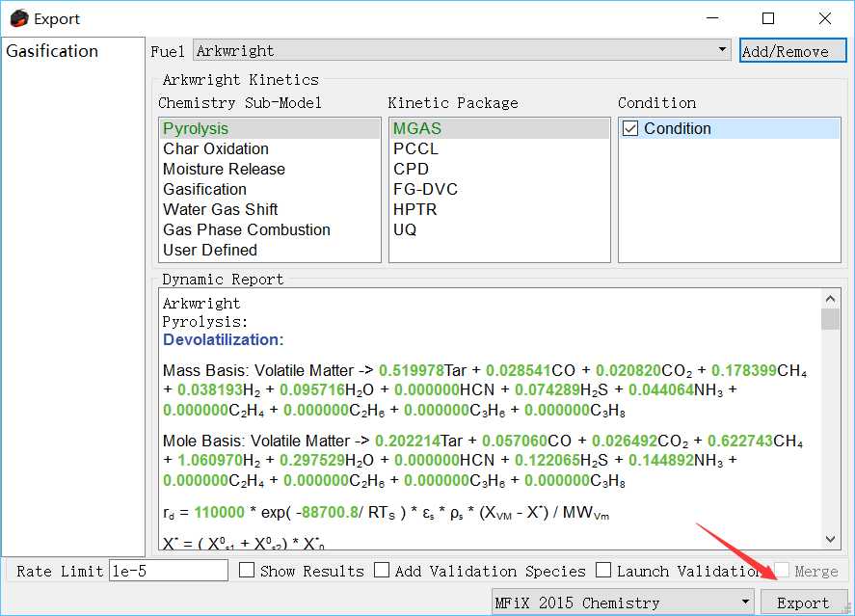Enable Add Validation Species checkbox
Viewport: 855px width, 616px height.
(382, 570)
